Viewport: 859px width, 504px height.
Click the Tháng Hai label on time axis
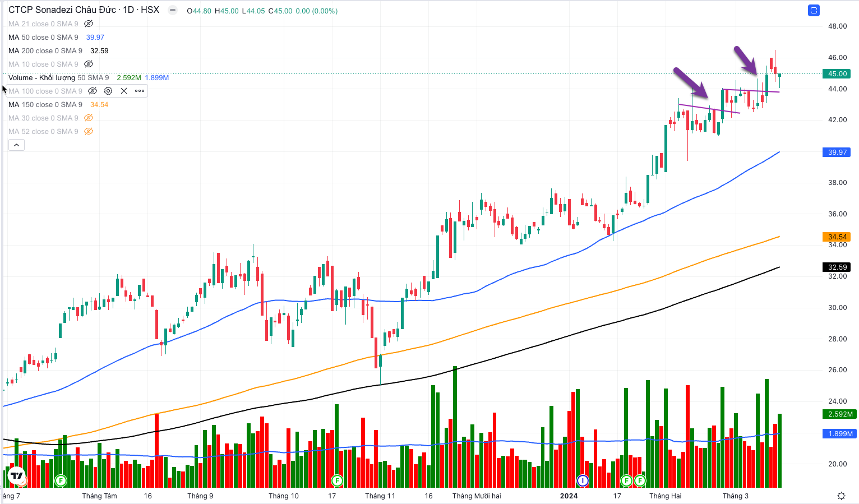click(x=665, y=496)
